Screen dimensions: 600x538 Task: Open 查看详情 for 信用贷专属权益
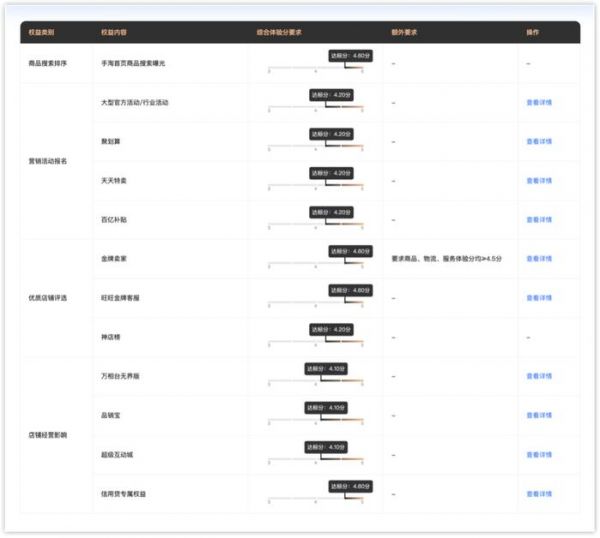tap(539, 493)
